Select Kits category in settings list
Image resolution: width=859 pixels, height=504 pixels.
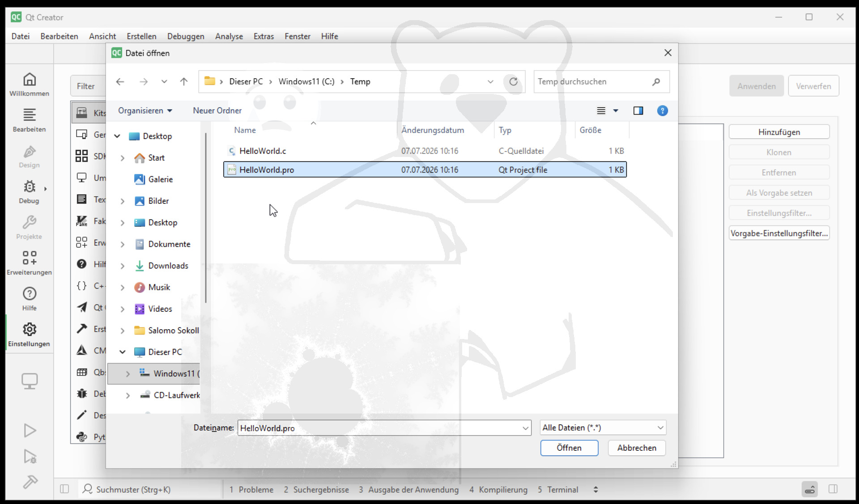(89, 113)
